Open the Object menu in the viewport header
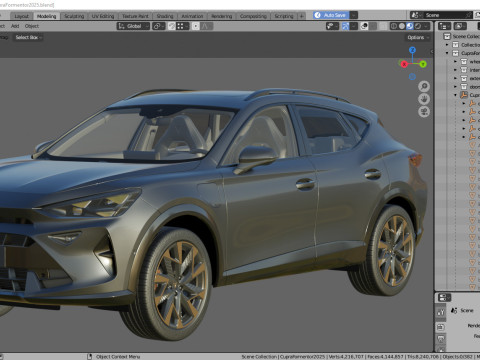Image resolution: width=480 pixels, height=360 pixels. pos(32,26)
